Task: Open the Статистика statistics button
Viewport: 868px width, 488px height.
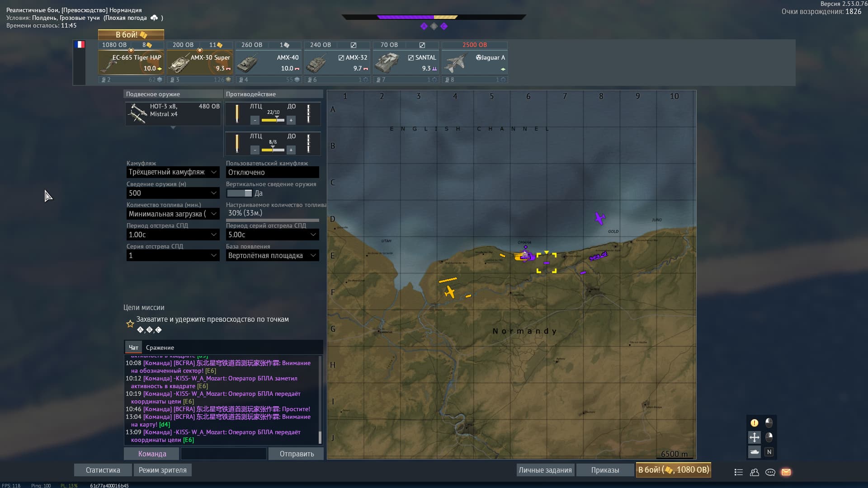Action: click(103, 470)
